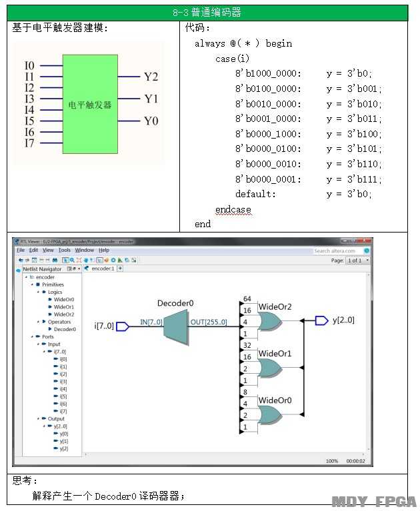Click the 8-3 普通编码器 header title
420x511 pixels.
point(207,13)
